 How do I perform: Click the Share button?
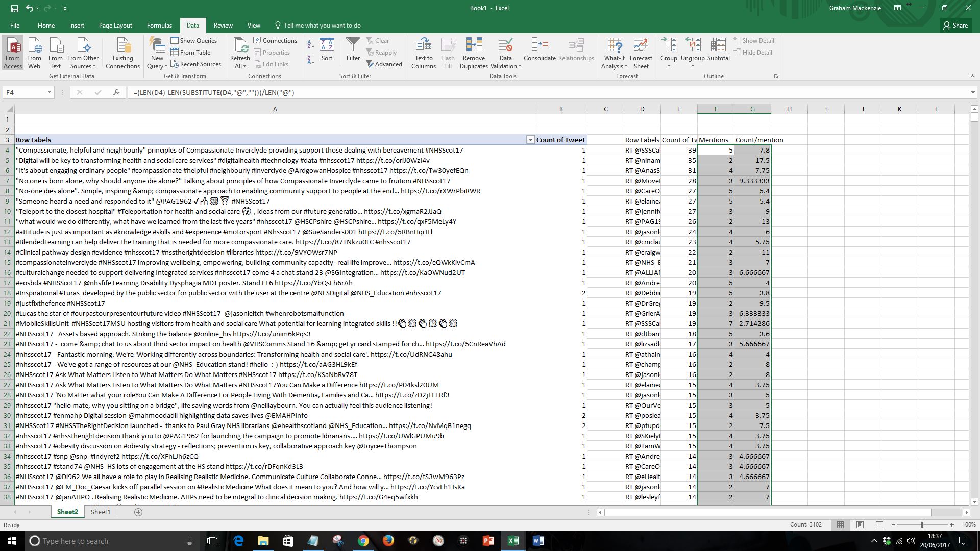click(955, 25)
